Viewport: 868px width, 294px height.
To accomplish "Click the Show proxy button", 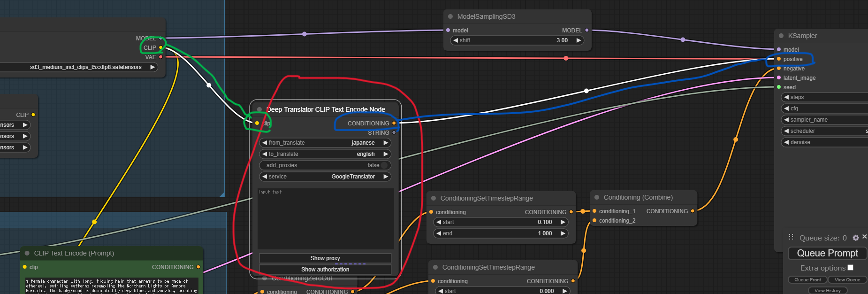I will (x=325, y=258).
